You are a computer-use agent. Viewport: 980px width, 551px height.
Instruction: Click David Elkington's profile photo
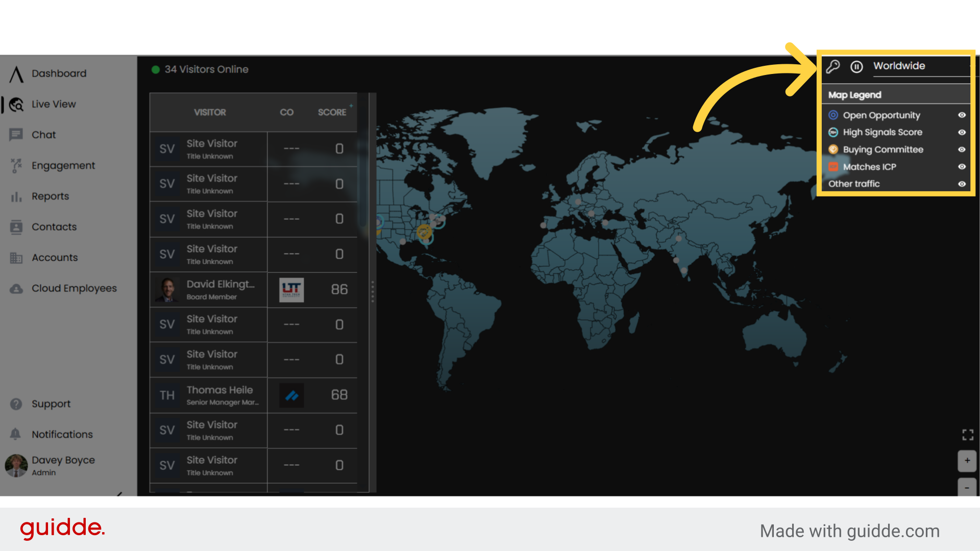(167, 290)
